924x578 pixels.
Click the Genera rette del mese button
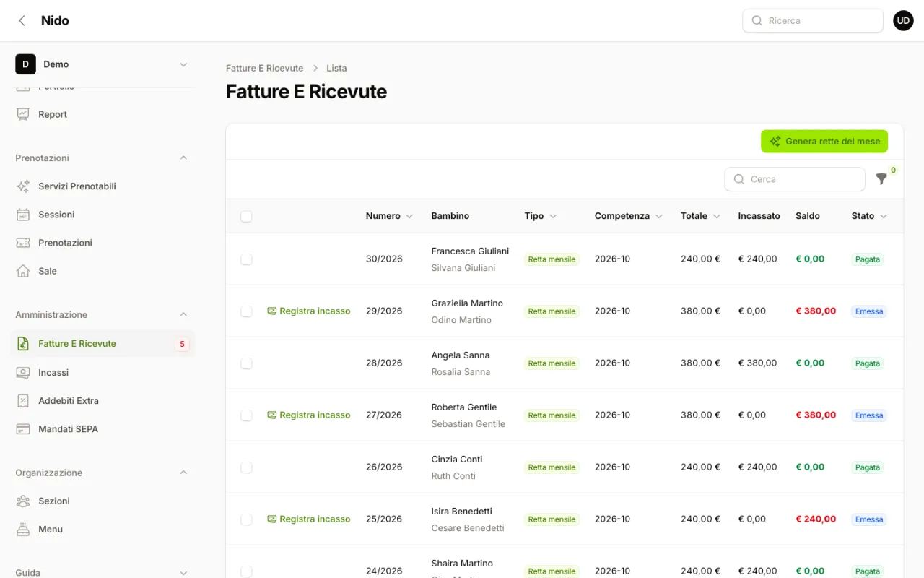tap(824, 142)
